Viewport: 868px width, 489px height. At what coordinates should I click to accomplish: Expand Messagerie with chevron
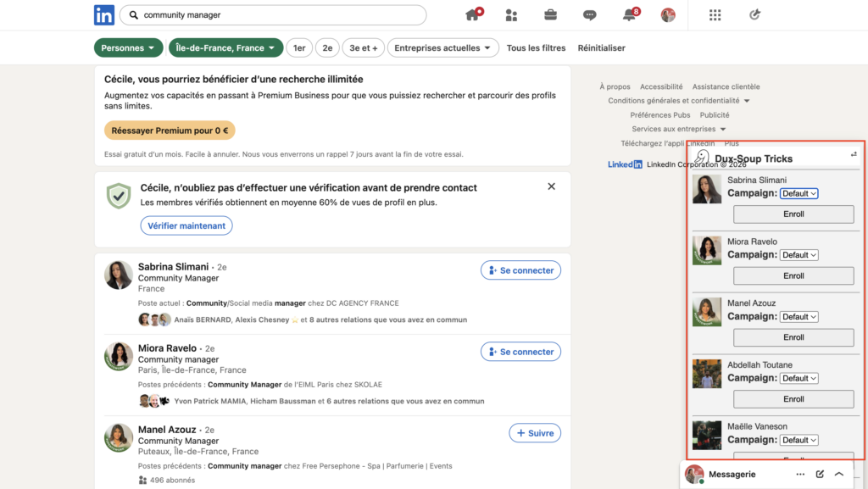839,474
